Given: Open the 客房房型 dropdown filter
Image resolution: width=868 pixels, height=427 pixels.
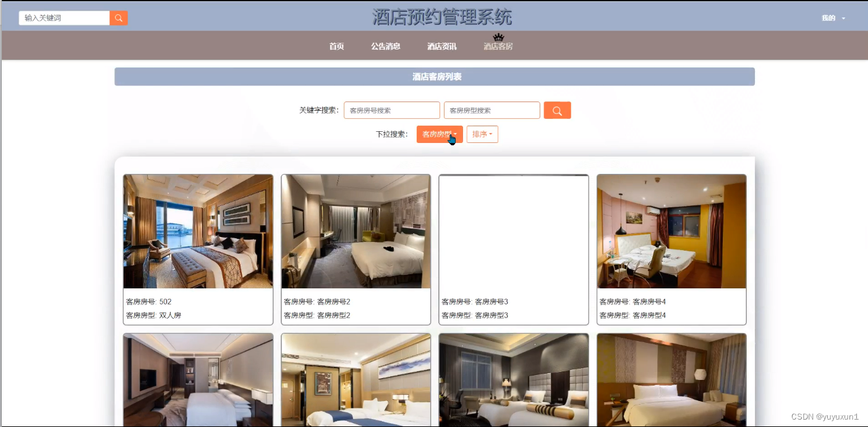Looking at the screenshot, I should (x=440, y=134).
